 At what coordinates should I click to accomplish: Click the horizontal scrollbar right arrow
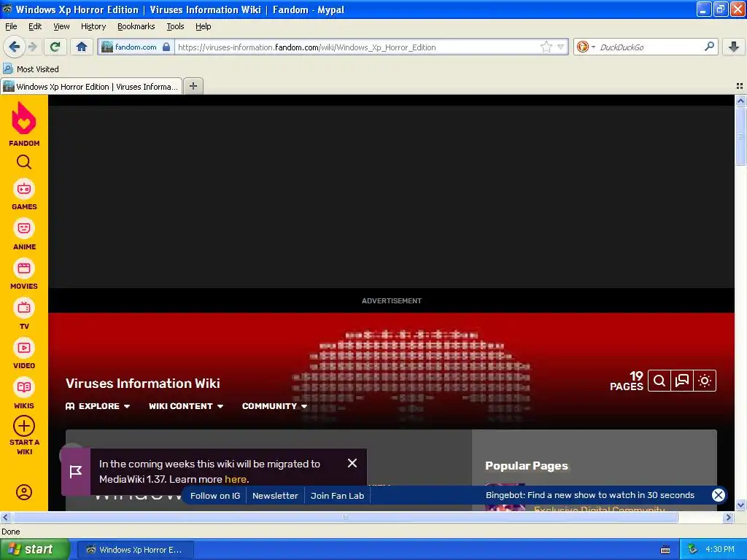coord(728,517)
